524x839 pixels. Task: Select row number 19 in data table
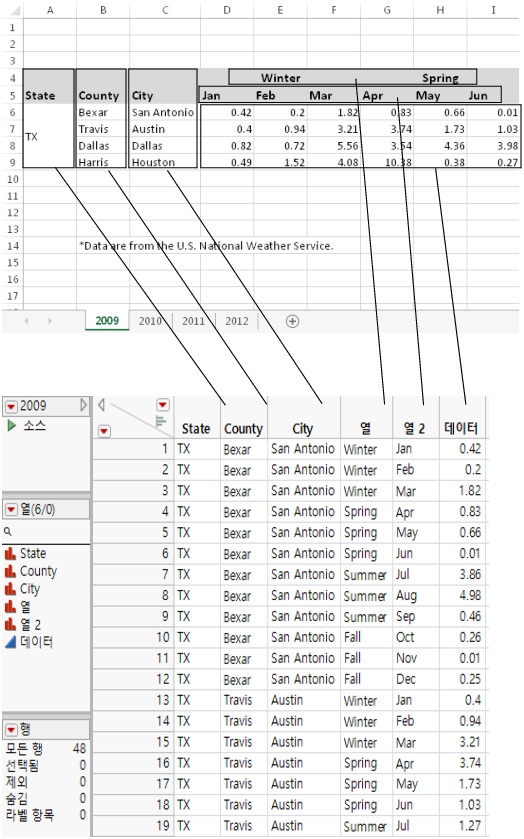pyautogui.click(x=163, y=826)
